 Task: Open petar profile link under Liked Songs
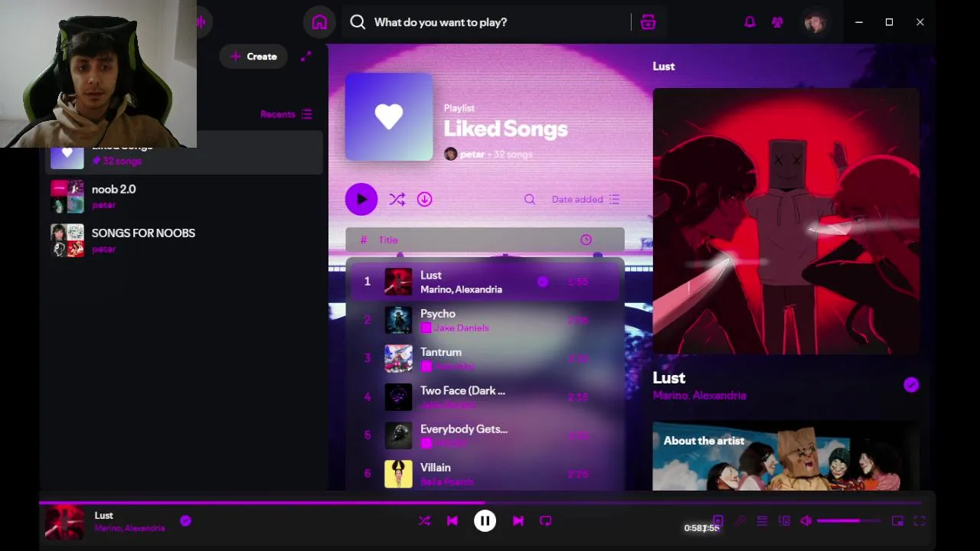(x=472, y=154)
